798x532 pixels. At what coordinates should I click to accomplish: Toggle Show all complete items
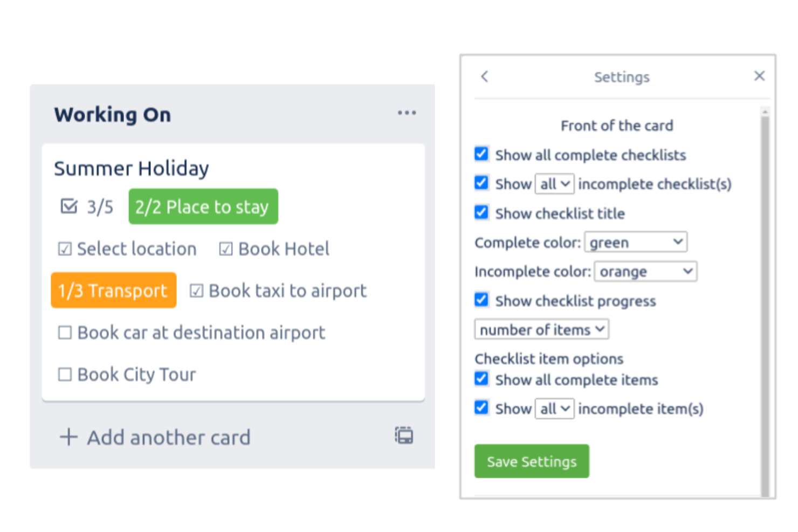[x=481, y=379]
